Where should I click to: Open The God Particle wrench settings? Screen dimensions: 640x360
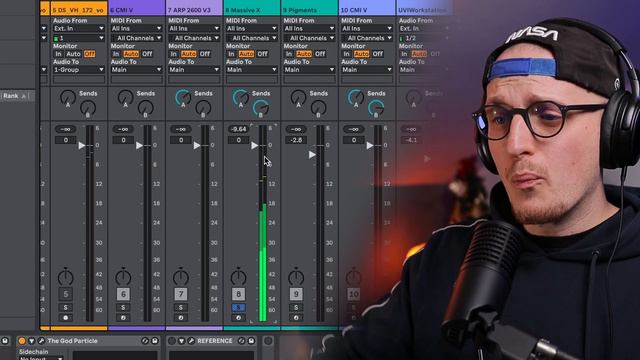[x=41, y=340]
